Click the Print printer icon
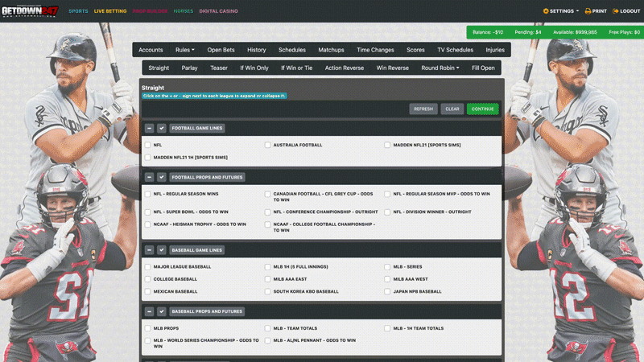Image resolution: width=644 pixels, height=362 pixels. click(588, 11)
